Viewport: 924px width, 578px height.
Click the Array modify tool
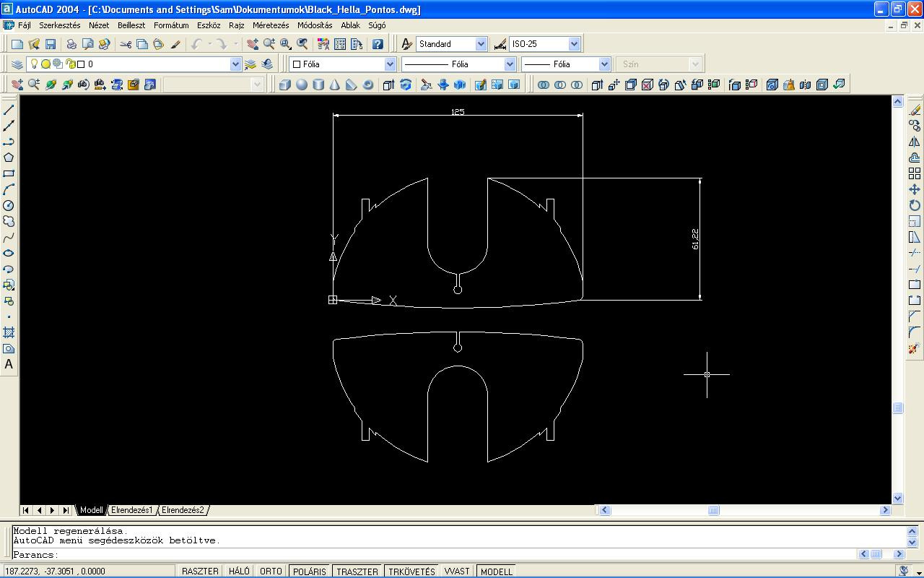coord(915,173)
